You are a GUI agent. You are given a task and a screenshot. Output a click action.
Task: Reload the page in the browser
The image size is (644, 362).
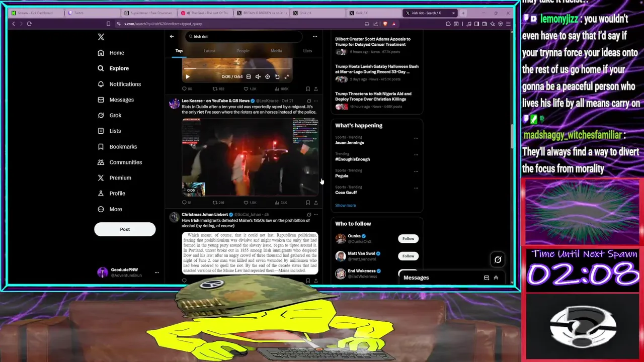coord(29,24)
